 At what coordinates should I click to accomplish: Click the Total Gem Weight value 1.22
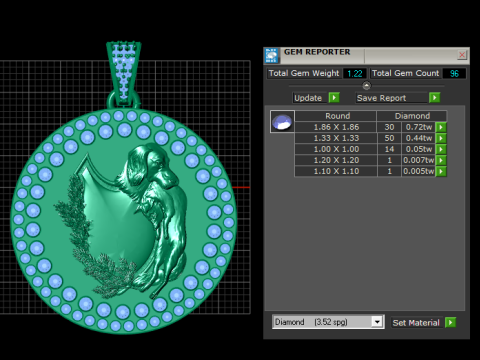(x=355, y=73)
